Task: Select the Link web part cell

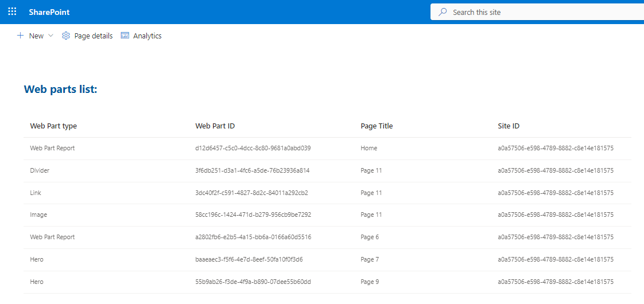Action: (x=36, y=192)
